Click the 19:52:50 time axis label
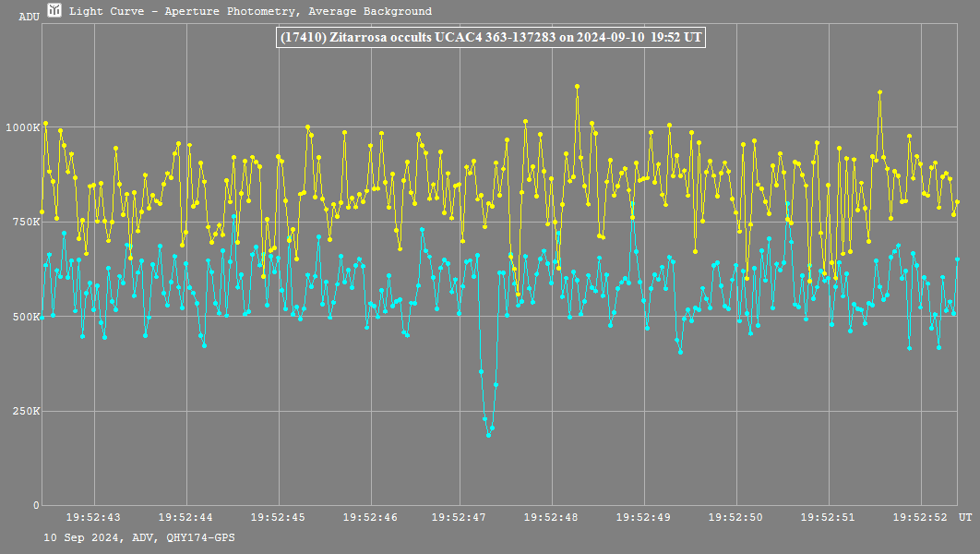The image size is (980, 554). coord(735,518)
